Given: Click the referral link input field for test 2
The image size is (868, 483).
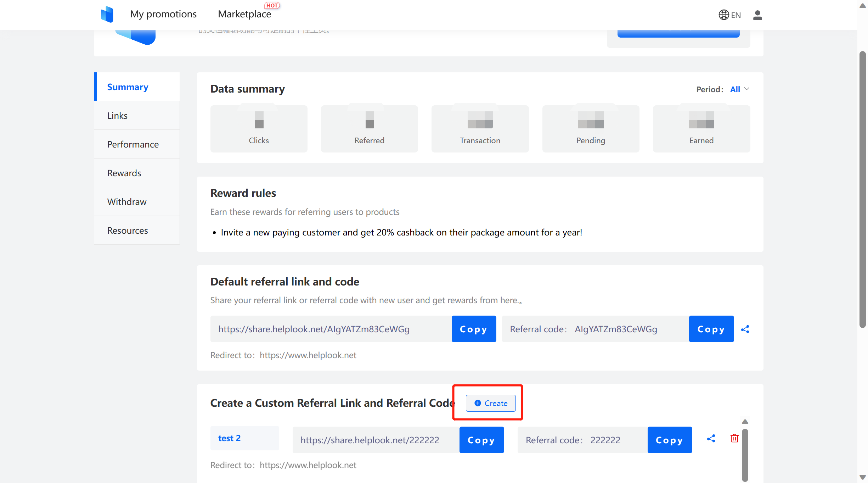Looking at the screenshot, I should coord(370,440).
